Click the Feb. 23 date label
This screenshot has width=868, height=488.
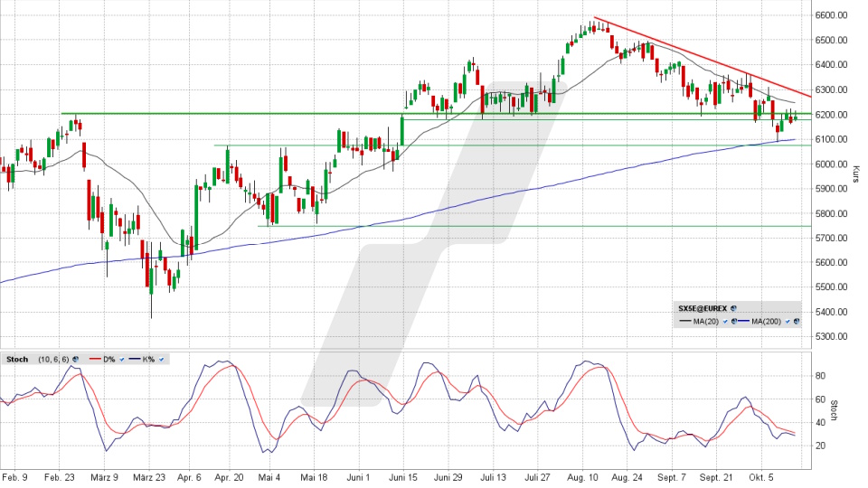tap(60, 477)
